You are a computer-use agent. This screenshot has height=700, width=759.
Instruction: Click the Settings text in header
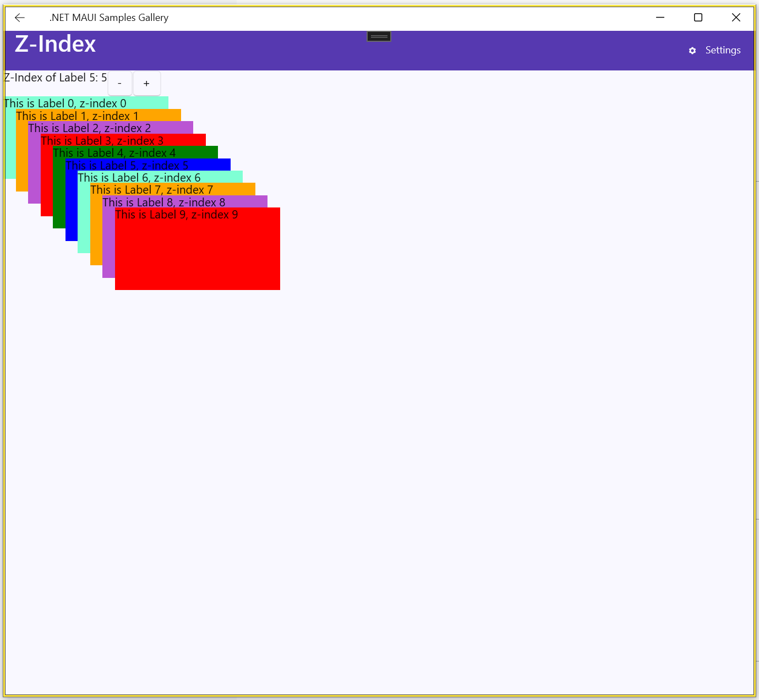(x=723, y=50)
